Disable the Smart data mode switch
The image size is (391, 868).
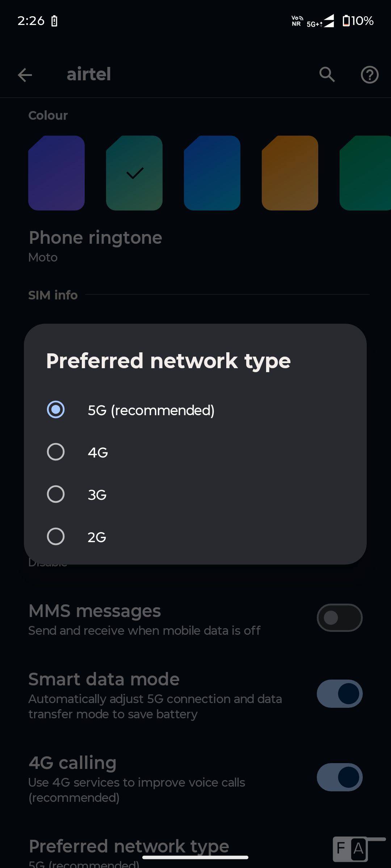(x=339, y=694)
